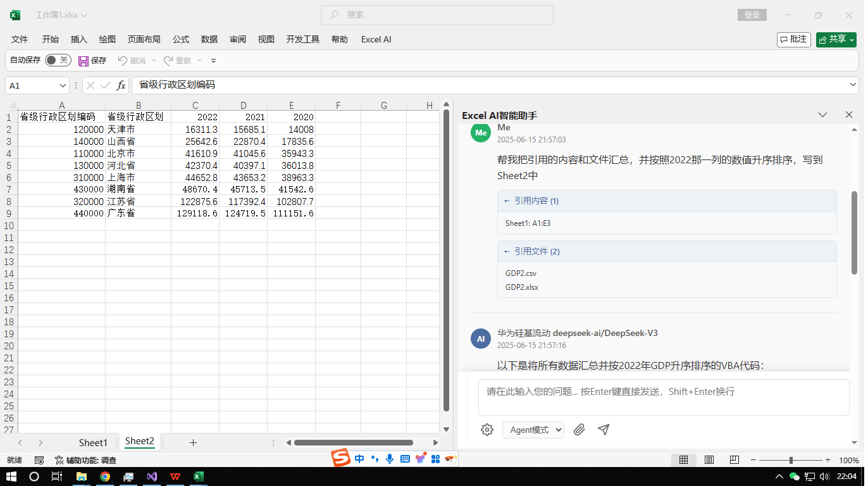Viewport: 868px width, 486px height.
Task: Collapse the 引用内容 (1) section
Action: click(x=667, y=201)
